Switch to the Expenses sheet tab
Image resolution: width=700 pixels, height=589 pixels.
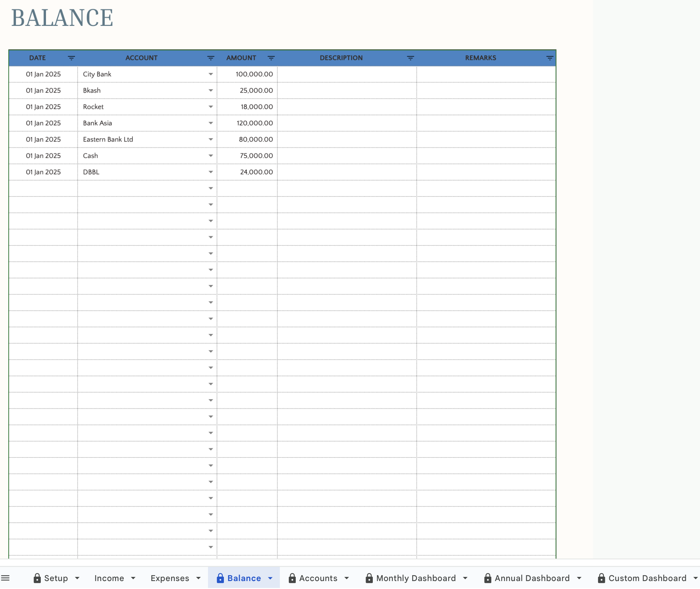point(170,578)
